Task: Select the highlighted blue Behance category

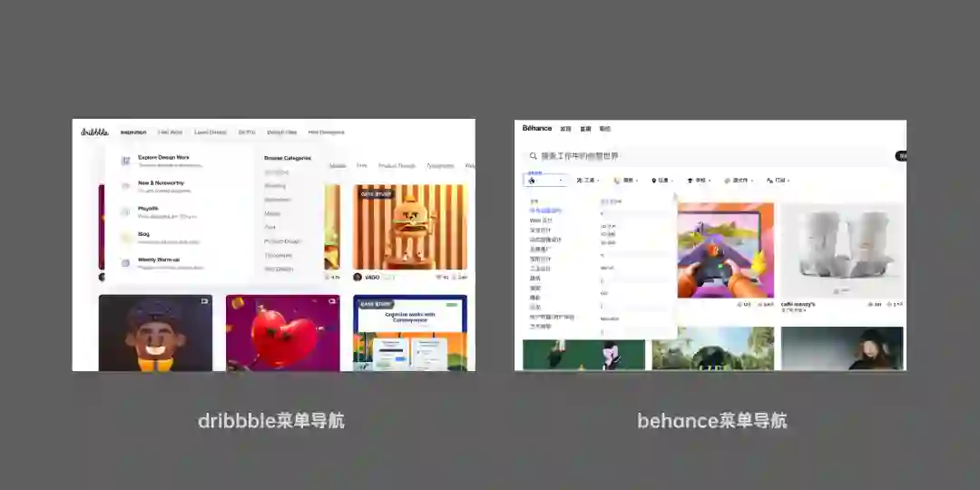Action: tap(545, 211)
